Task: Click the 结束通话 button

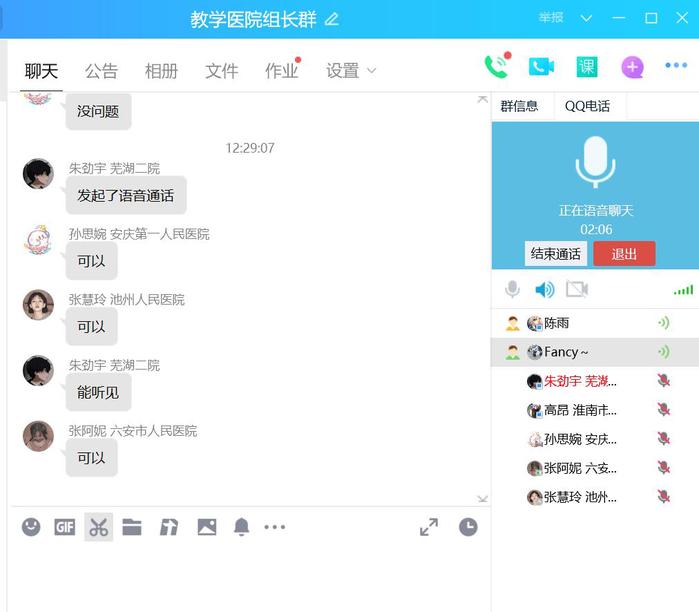Action: [x=555, y=254]
